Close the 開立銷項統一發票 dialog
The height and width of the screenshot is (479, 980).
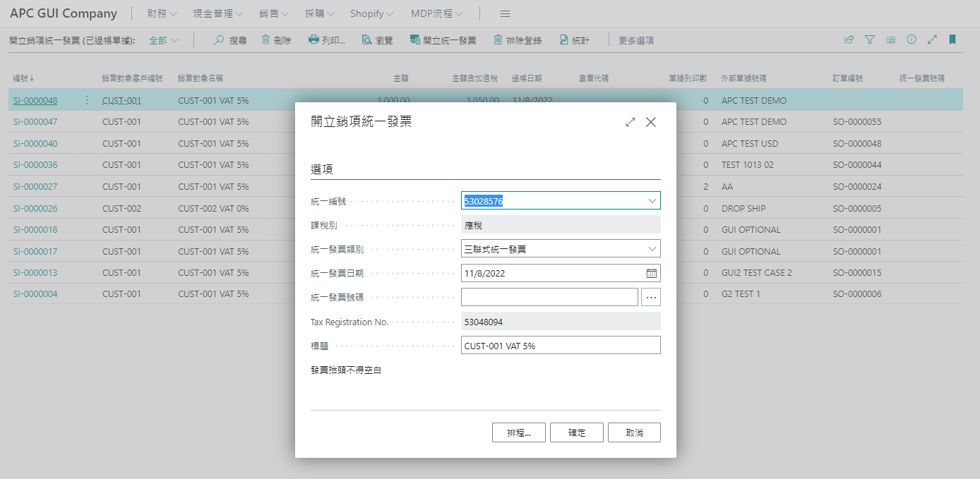(x=651, y=122)
